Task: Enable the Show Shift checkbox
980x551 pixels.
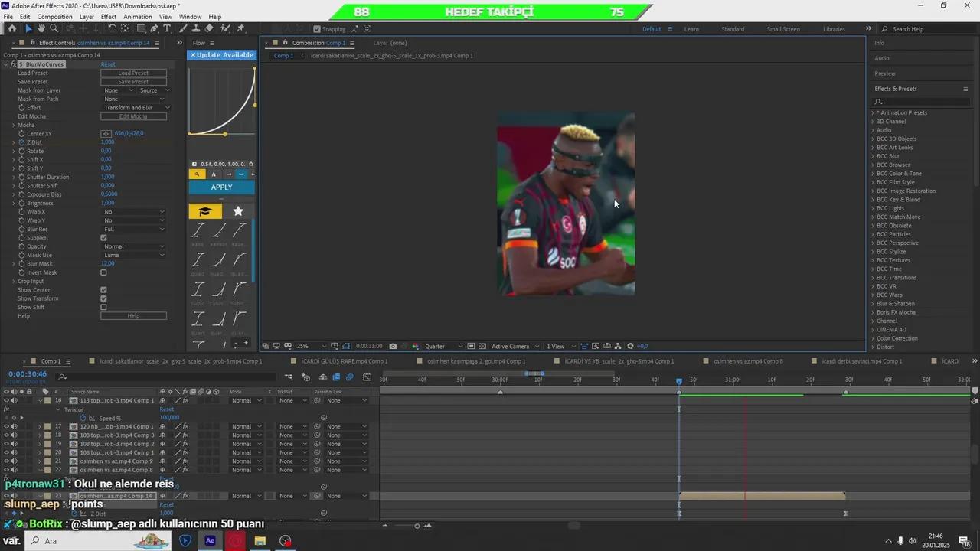Action: pyautogui.click(x=103, y=307)
